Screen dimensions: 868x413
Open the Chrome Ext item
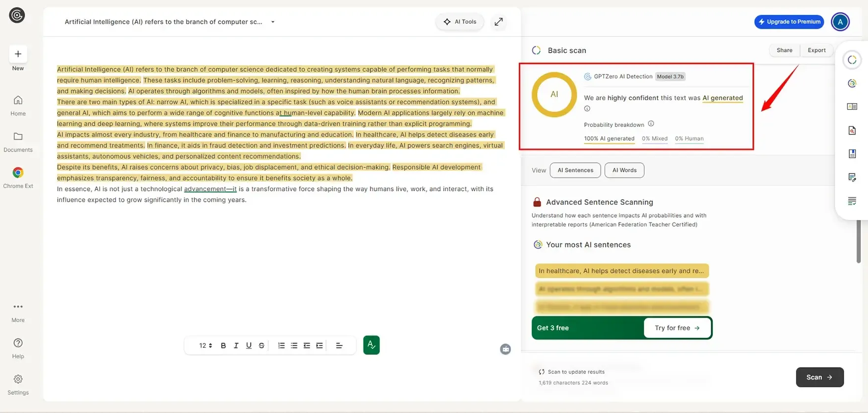18,178
